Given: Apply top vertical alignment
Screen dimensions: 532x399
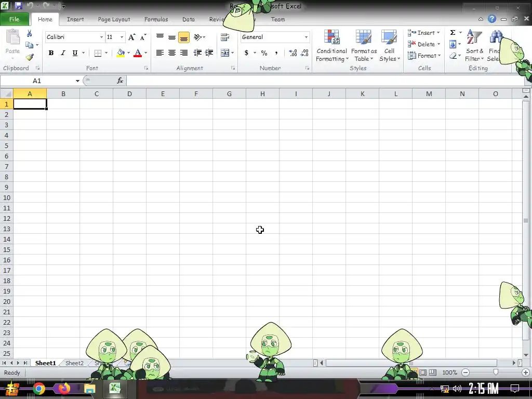Looking at the screenshot, I should 160,37.
